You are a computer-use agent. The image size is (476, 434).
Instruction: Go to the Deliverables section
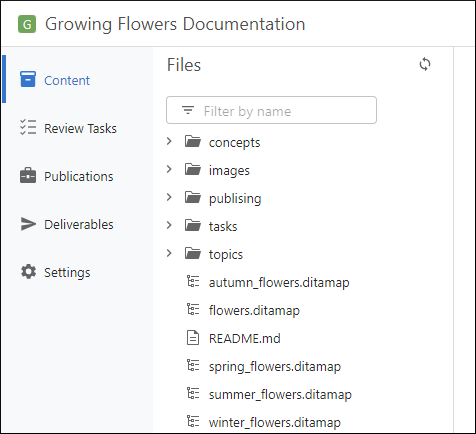[x=77, y=224]
